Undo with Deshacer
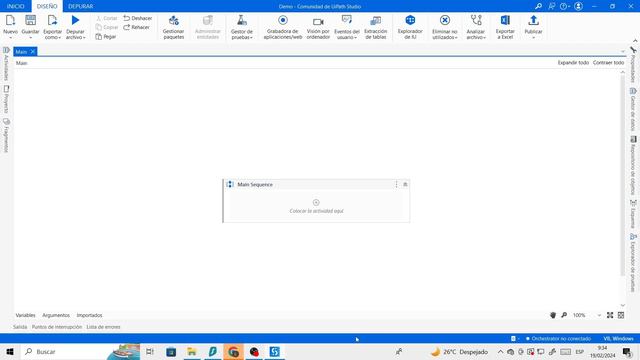640x360 pixels. [x=138, y=18]
